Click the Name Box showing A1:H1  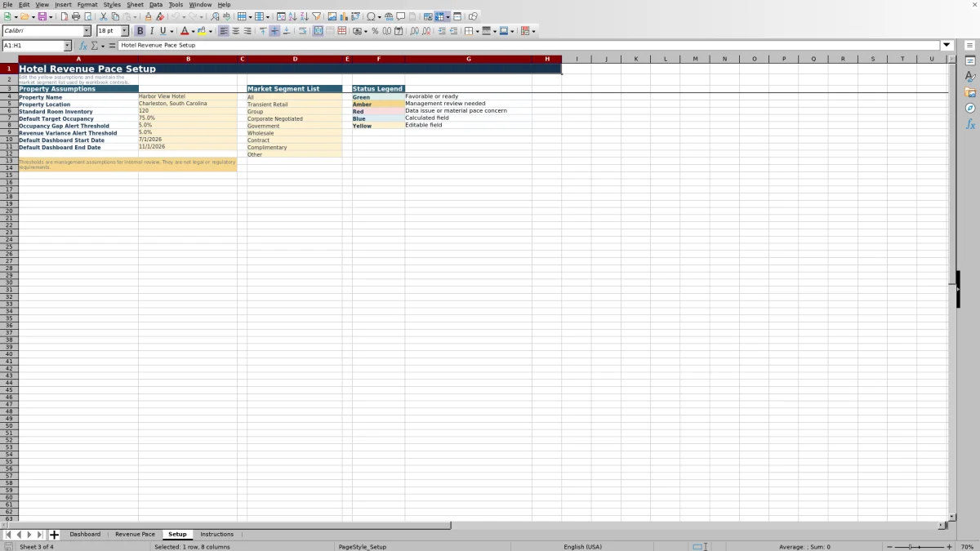[x=33, y=46]
